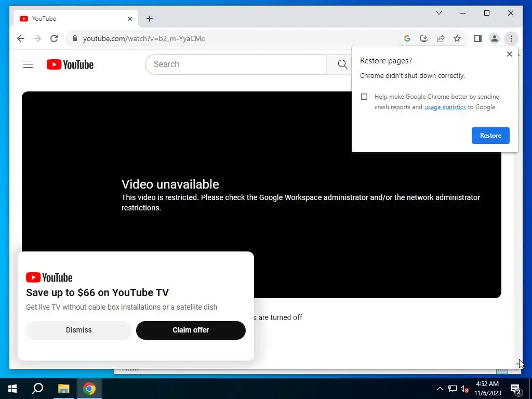Click the lock site info icon
The width and height of the screenshot is (532, 399).
coord(75,38)
